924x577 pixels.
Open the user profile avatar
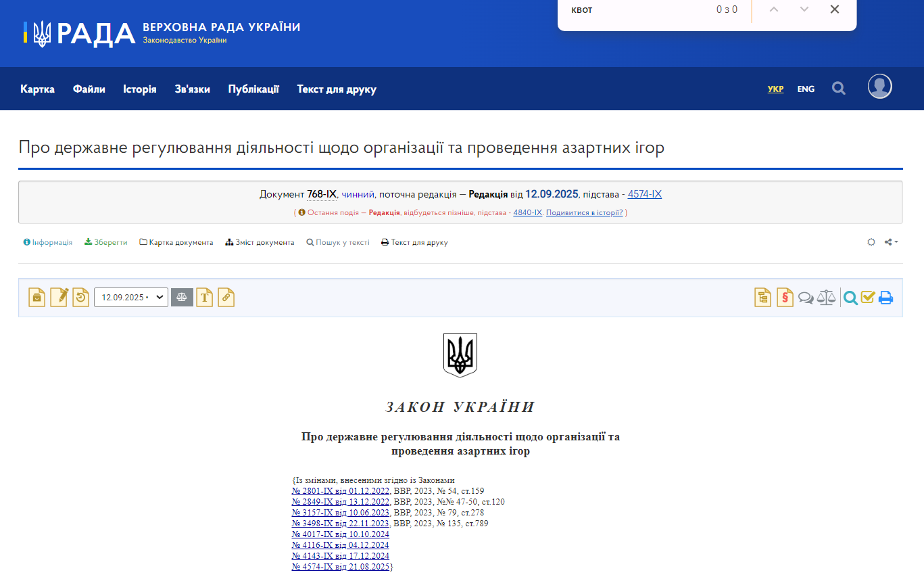(879, 87)
